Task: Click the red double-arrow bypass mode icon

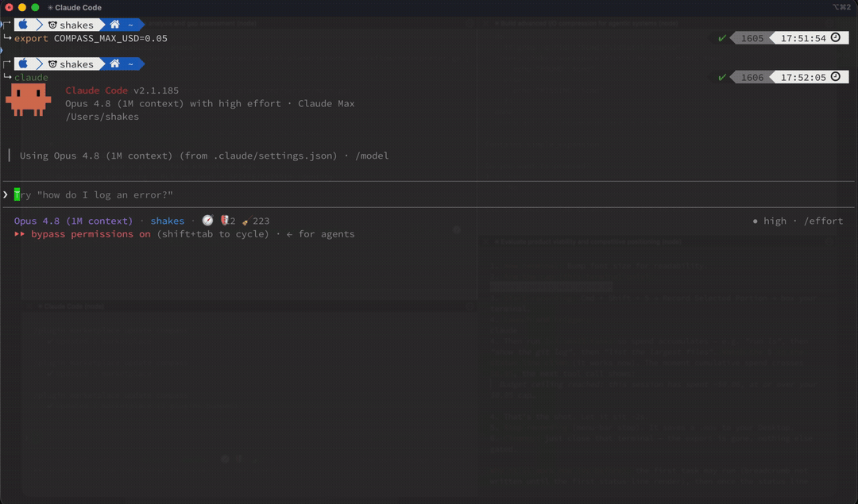Action: click(20, 234)
